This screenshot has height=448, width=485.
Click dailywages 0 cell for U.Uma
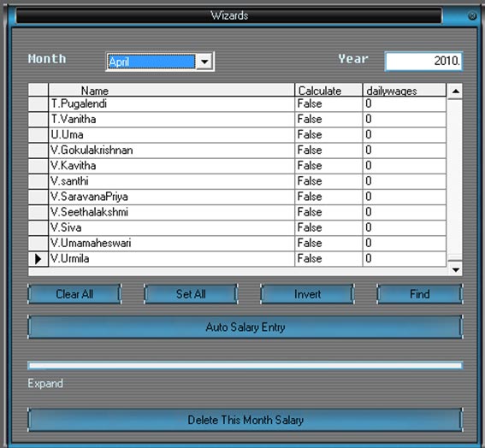tap(405, 135)
